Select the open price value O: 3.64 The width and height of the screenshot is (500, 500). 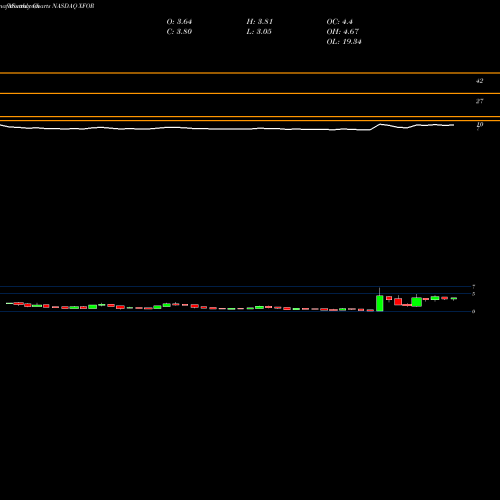pyautogui.click(x=179, y=22)
